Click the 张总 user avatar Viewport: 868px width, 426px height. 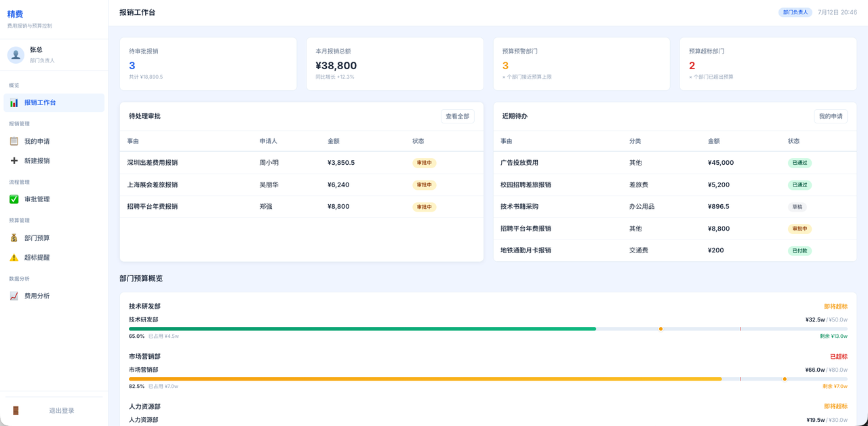pyautogui.click(x=16, y=55)
